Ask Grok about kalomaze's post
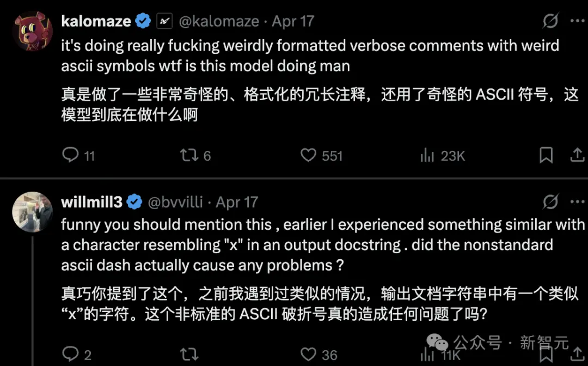588x366 pixels. (x=550, y=20)
